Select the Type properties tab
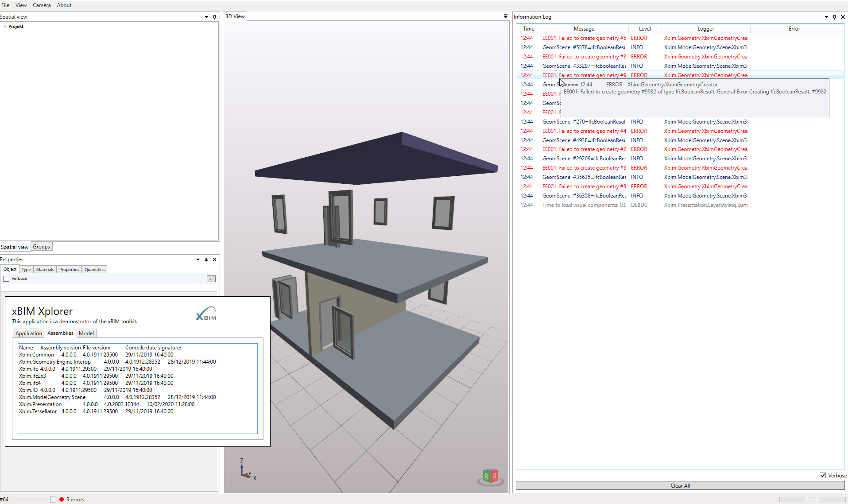Image resolution: width=848 pixels, height=504 pixels. click(27, 269)
